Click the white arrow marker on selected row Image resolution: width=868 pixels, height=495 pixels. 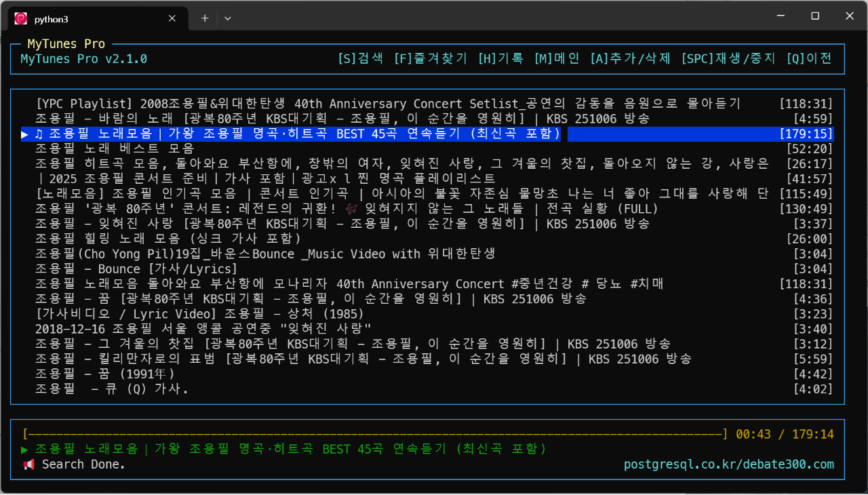point(25,134)
